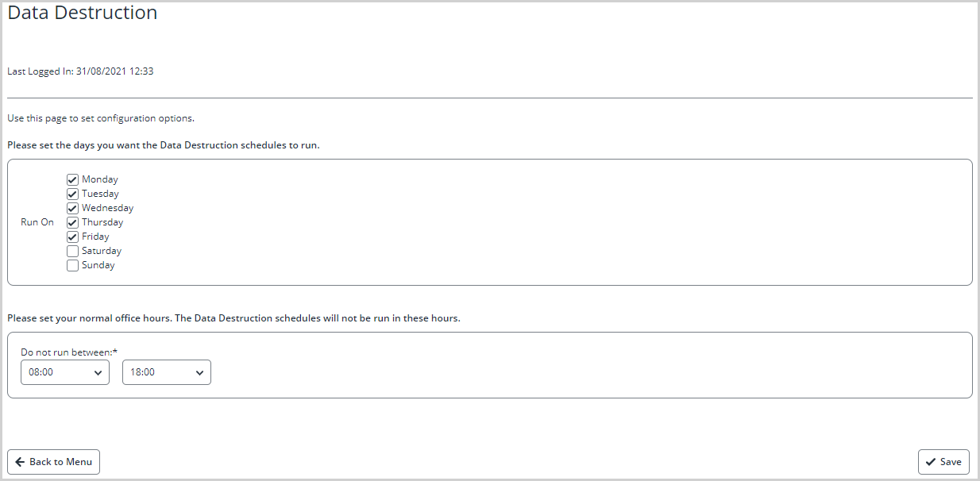Click chevron arrow of the 08:00 dropdown
This screenshot has height=481, width=980.
[x=98, y=372]
